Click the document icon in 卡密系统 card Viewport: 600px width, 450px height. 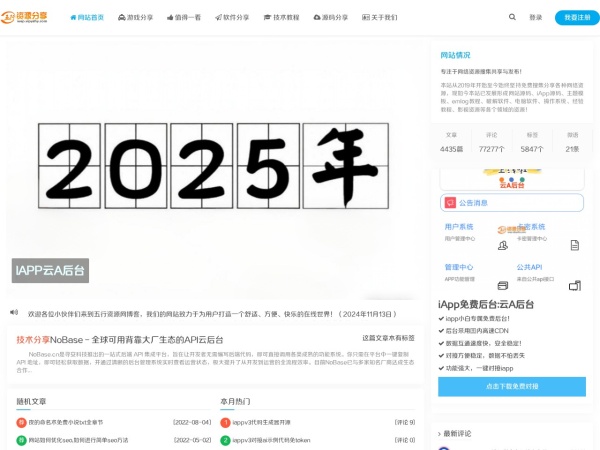(575, 245)
